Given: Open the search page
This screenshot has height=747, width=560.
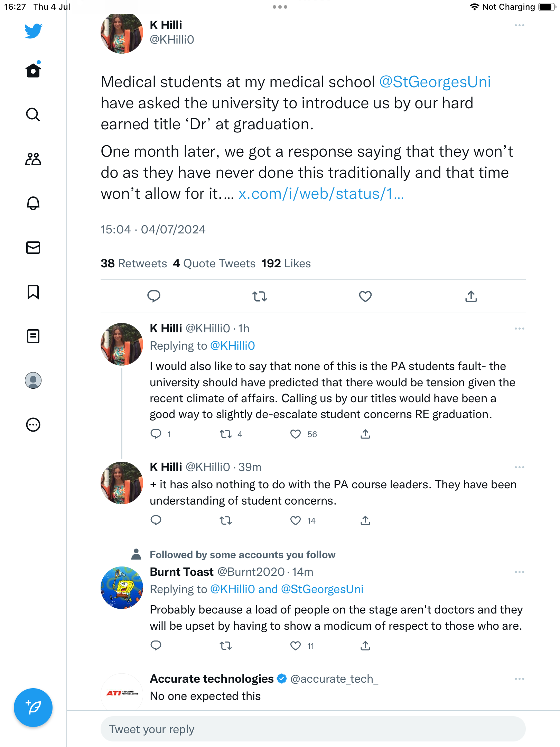Looking at the screenshot, I should point(33,114).
